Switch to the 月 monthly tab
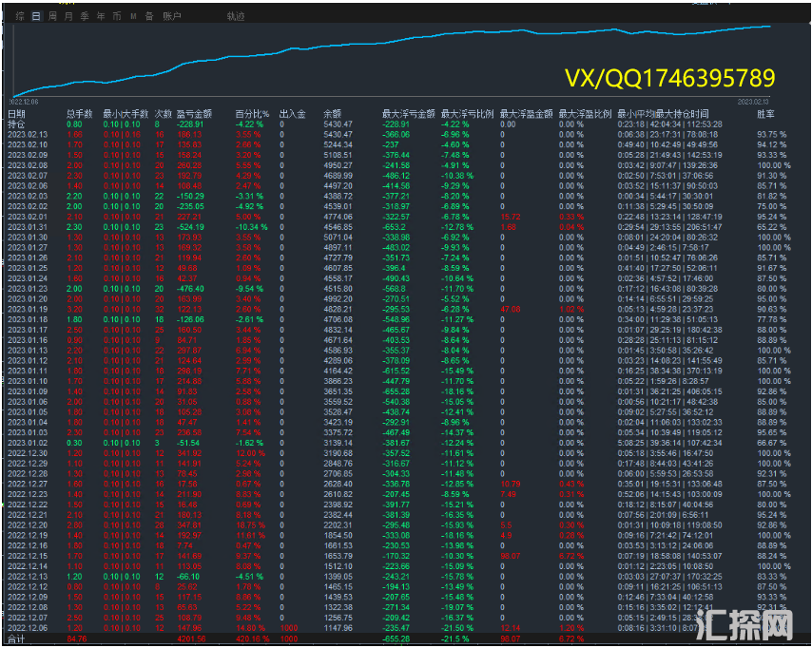The image size is (812, 648). (x=68, y=16)
